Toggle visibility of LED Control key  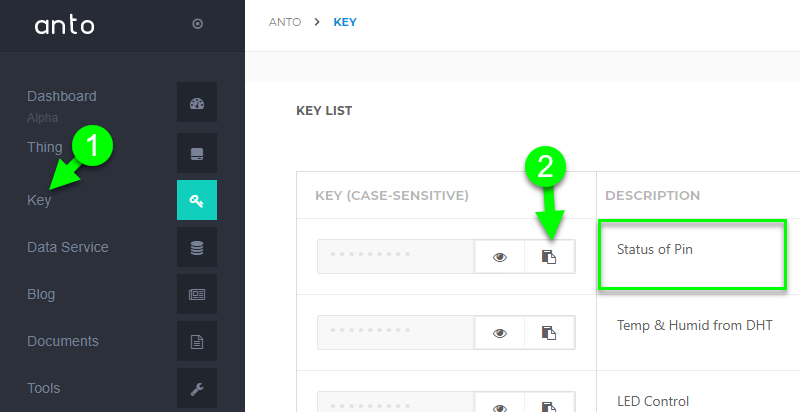point(500,405)
